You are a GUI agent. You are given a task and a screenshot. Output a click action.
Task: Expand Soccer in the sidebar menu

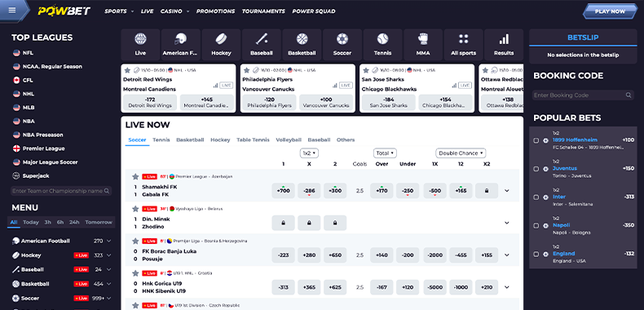pyautogui.click(x=109, y=298)
